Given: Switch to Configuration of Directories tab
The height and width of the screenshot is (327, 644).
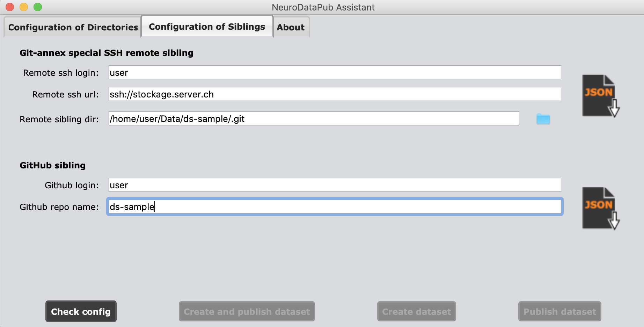Looking at the screenshot, I should click(x=73, y=27).
